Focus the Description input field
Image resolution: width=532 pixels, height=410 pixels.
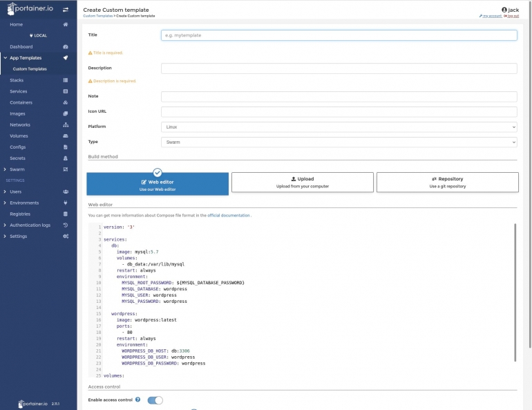tap(339, 68)
